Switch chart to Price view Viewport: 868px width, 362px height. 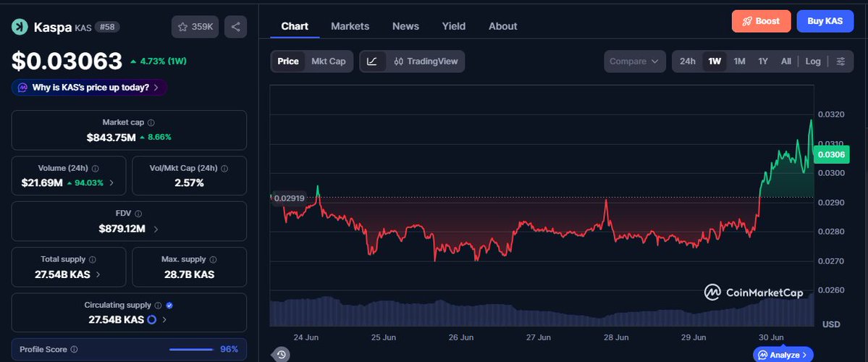click(x=288, y=62)
